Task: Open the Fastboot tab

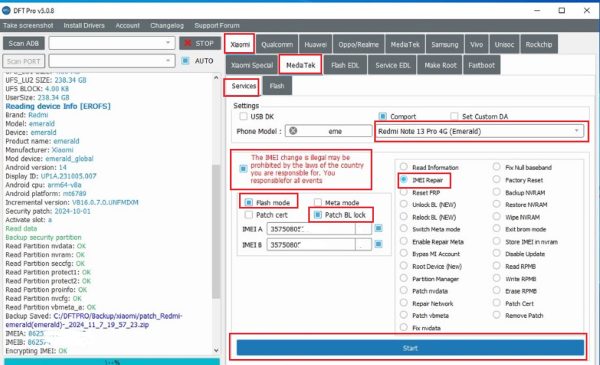Action: click(481, 65)
